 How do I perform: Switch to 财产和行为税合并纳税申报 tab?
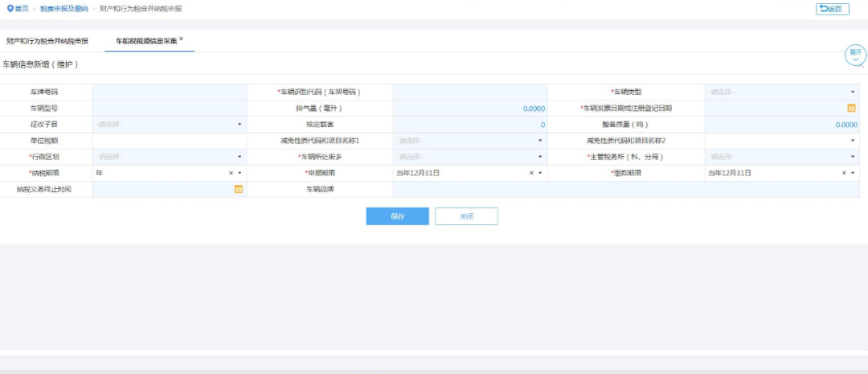[47, 39]
